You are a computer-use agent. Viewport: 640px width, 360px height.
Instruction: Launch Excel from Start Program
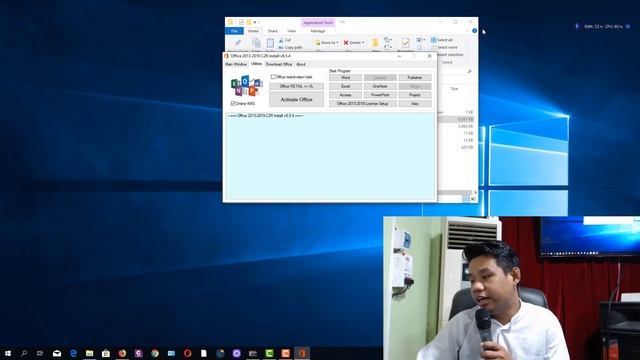click(345, 86)
